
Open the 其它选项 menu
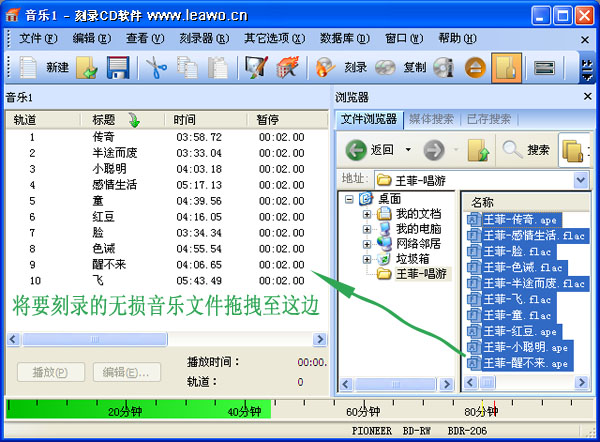(275, 38)
